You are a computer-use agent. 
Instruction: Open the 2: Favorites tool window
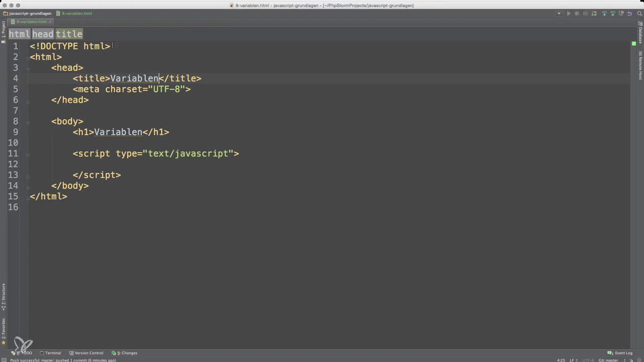tap(3, 331)
